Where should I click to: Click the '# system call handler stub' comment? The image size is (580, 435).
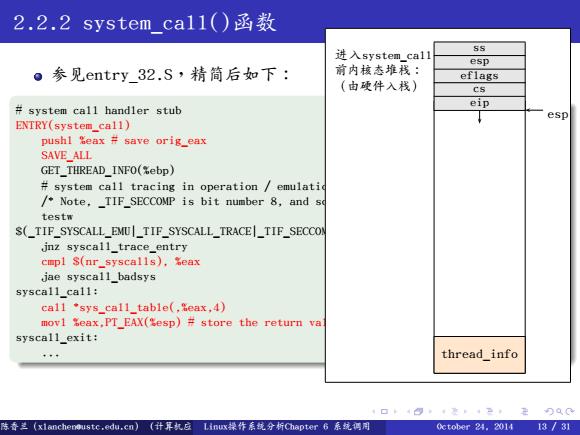pos(98,110)
